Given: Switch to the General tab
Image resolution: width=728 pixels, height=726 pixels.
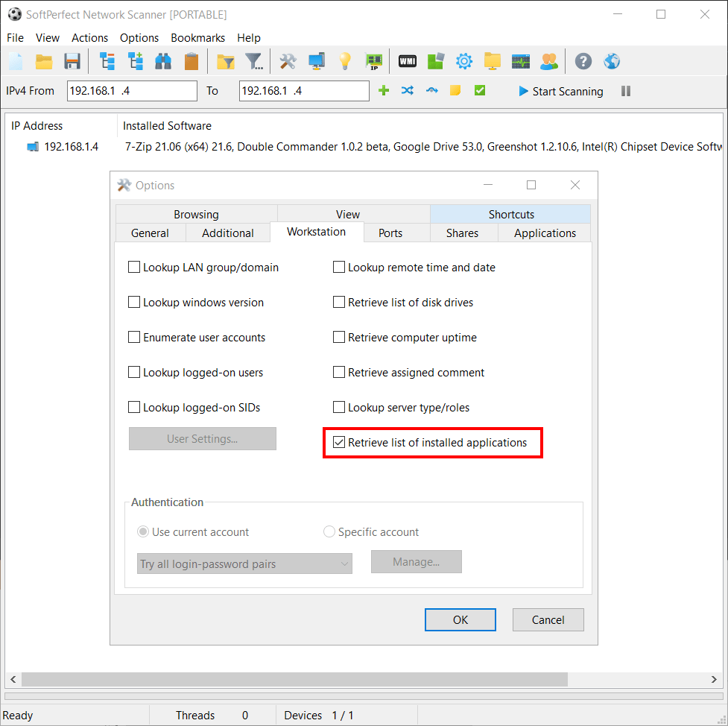Looking at the screenshot, I should pos(150,233).
